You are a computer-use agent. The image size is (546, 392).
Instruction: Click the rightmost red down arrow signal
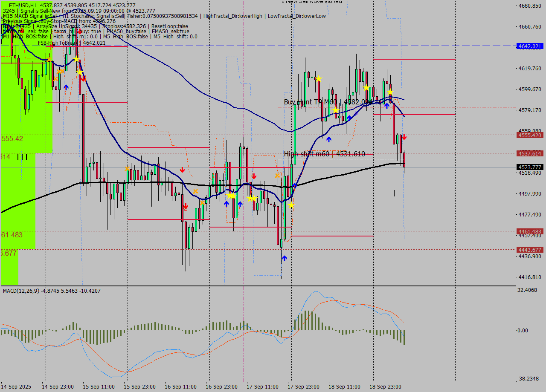tap(404, 137)
